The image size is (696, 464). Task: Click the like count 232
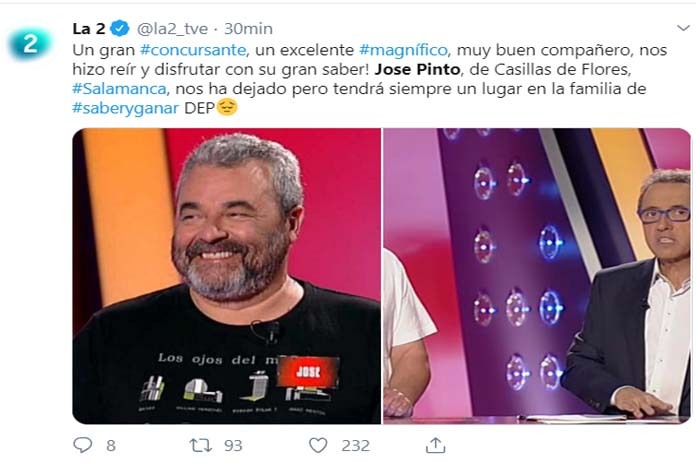356,445
